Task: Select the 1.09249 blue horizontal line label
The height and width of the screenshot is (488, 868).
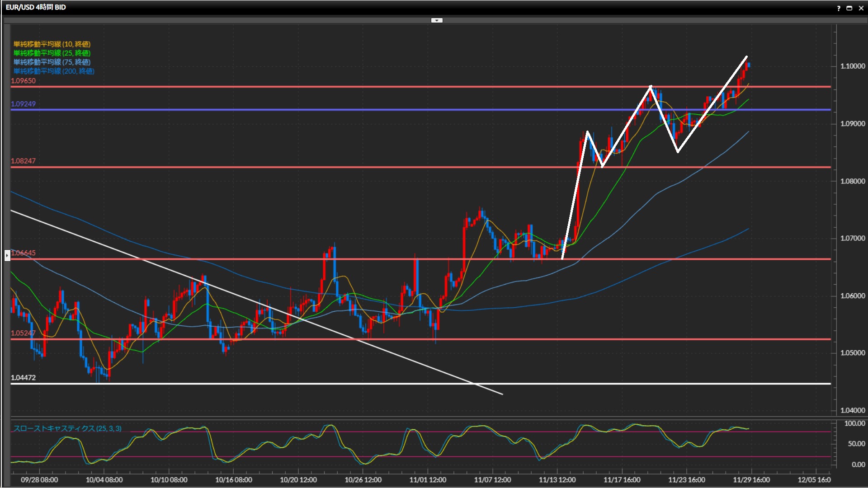Action: 23,104
